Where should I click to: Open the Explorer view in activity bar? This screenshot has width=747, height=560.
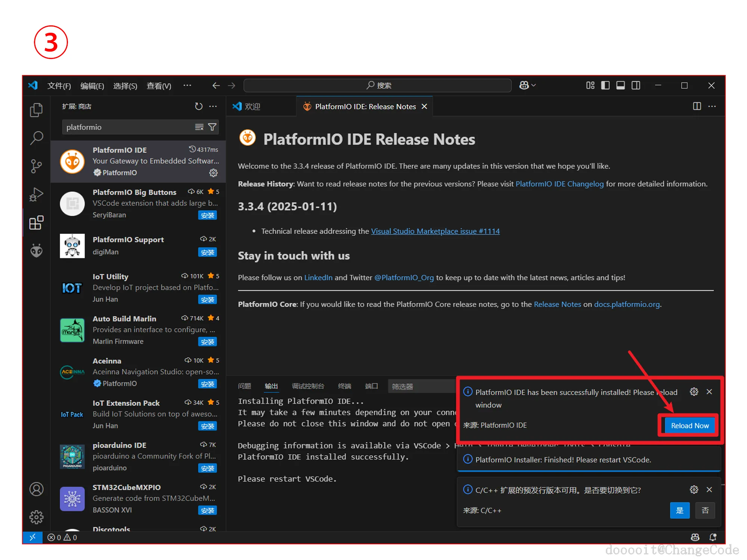tap(36, 110)
